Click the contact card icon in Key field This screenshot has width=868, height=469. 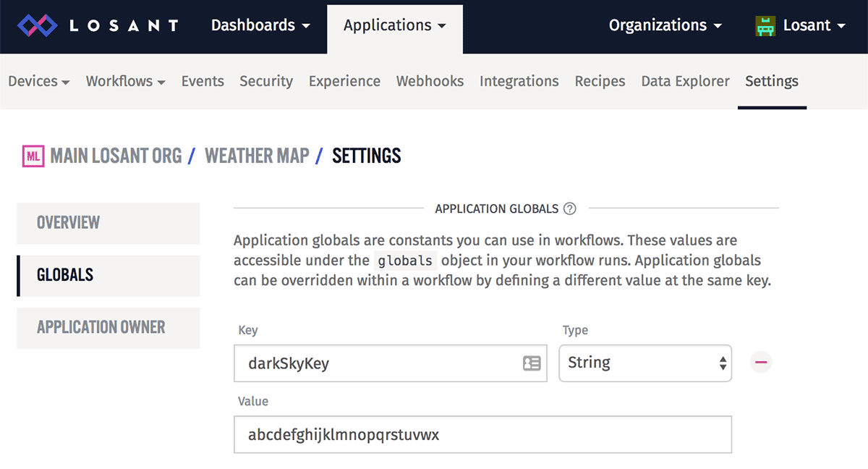[532, 363]
